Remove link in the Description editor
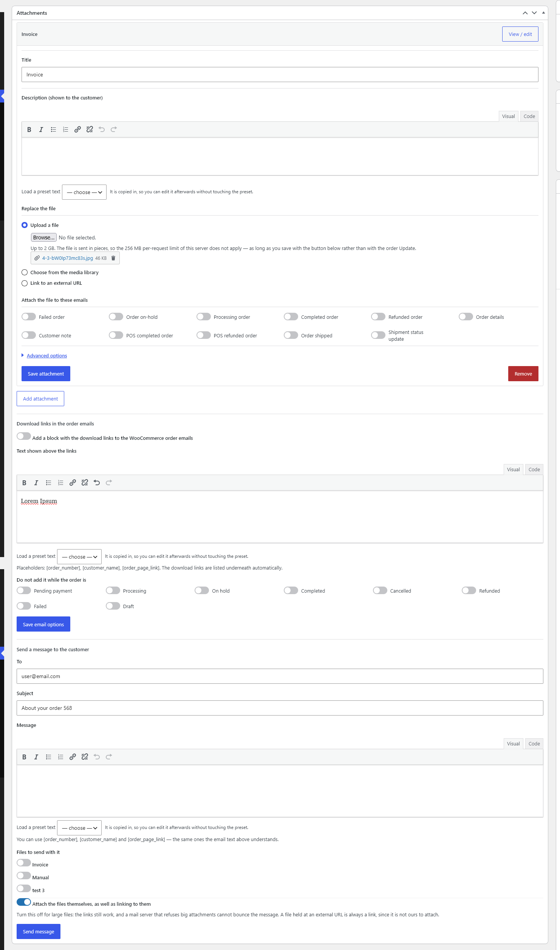Image resolution: width=560 pixels, height=950 pixels. click(90, 129)
